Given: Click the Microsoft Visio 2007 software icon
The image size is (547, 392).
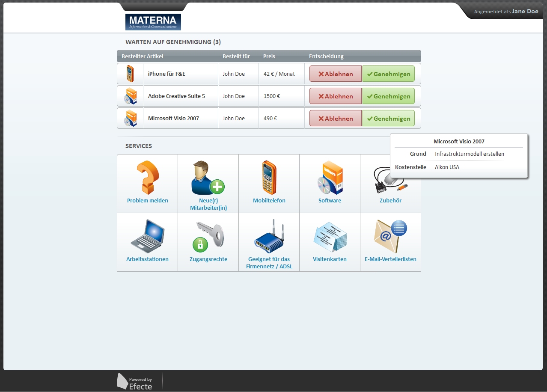Looking at the screenshot, I should pos(130,118).
